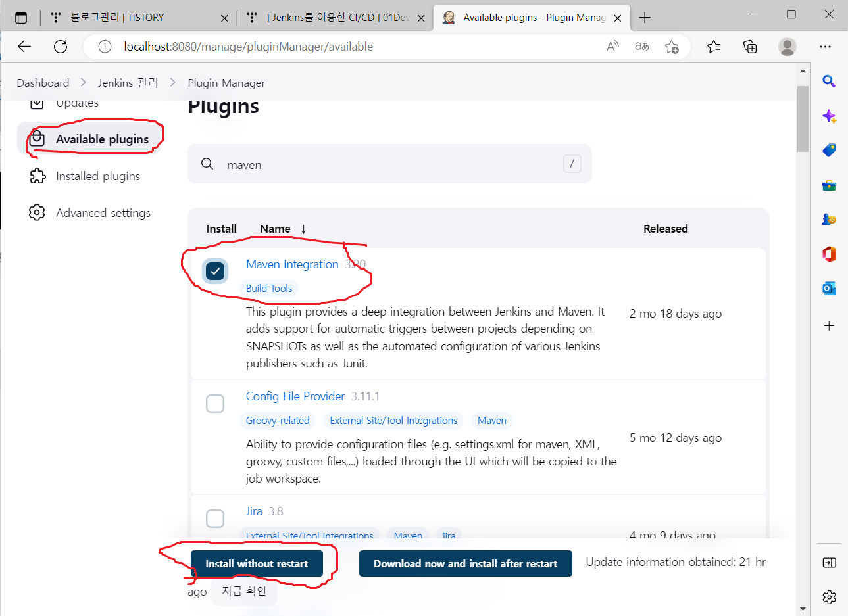Expand the Dashboard breadcrumb chevron
Viewport: 848px width, 616px height.
(84, 82)
